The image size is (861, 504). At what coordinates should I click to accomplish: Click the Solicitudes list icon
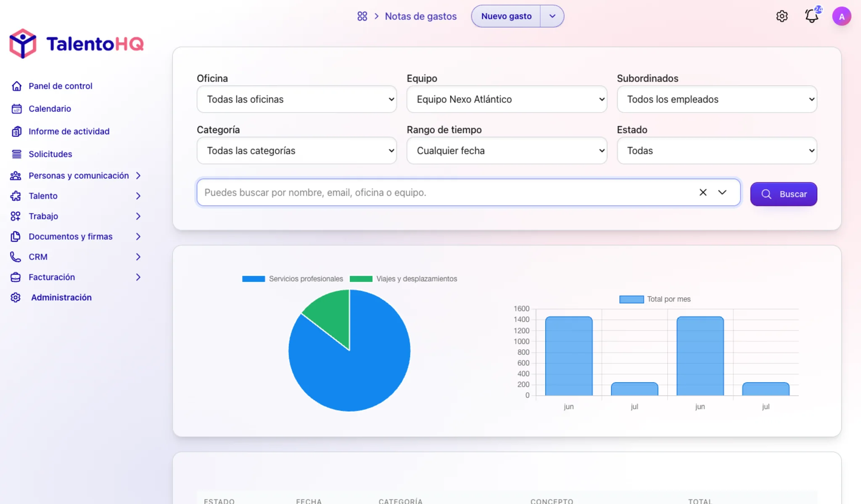[x=16, y=154]
